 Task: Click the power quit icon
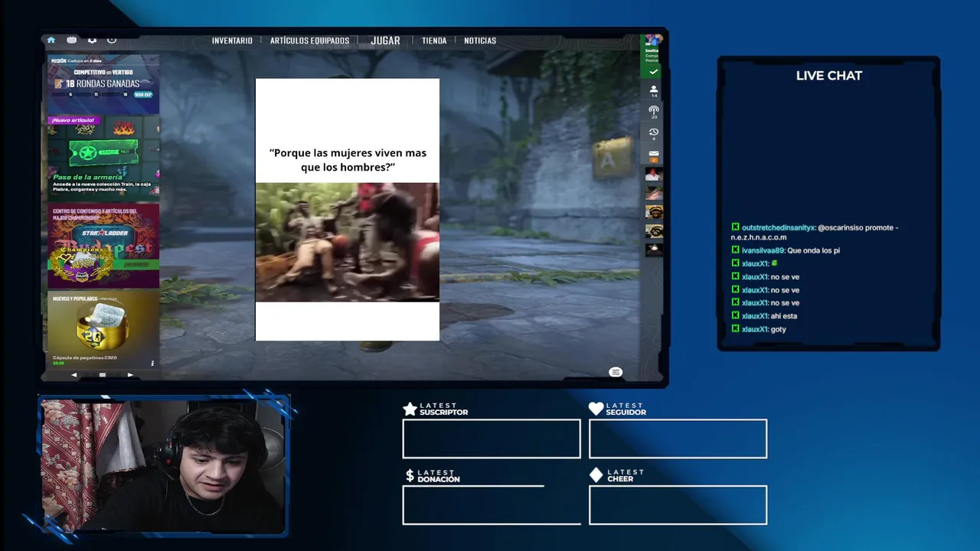[x=112, y=40]
